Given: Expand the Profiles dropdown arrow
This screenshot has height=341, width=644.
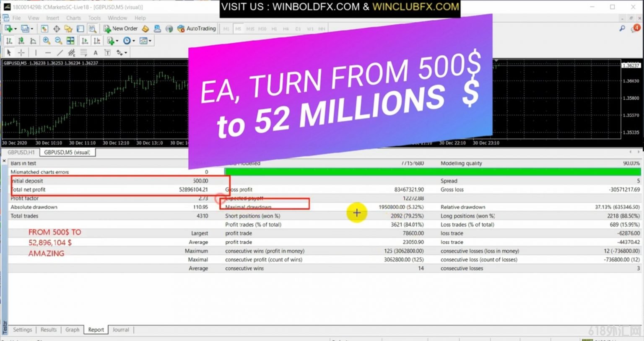Looking at the screenshot, I should 32,29.
